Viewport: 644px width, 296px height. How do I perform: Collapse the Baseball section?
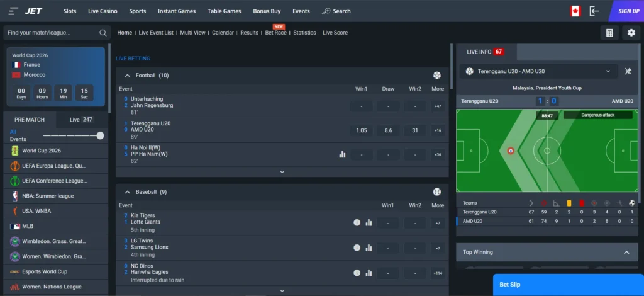(127, 192)
